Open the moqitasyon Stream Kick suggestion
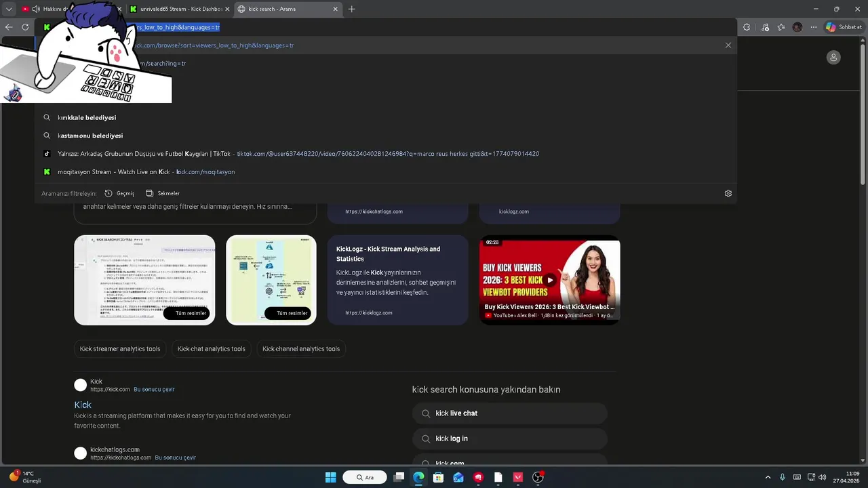Image resolution: width=868 pixels, height=488 pixels. click(x=385, y=172)
